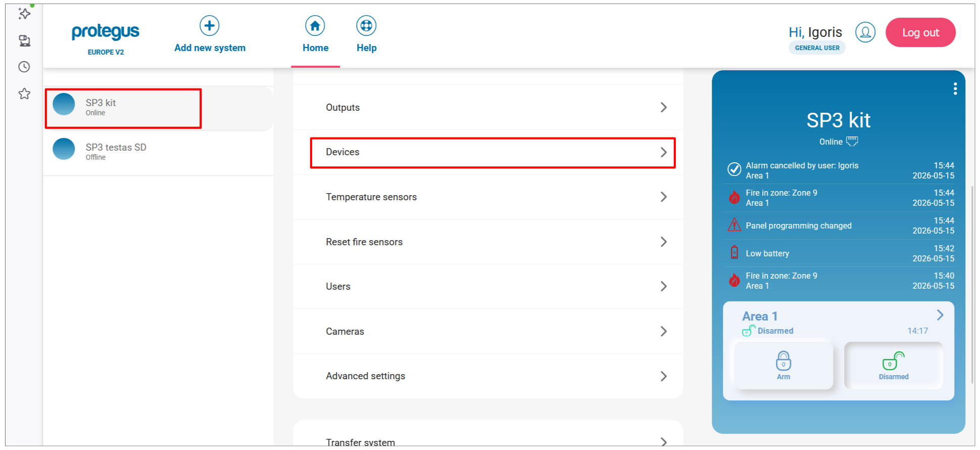Open the Devices row

[x=488, y=152]
